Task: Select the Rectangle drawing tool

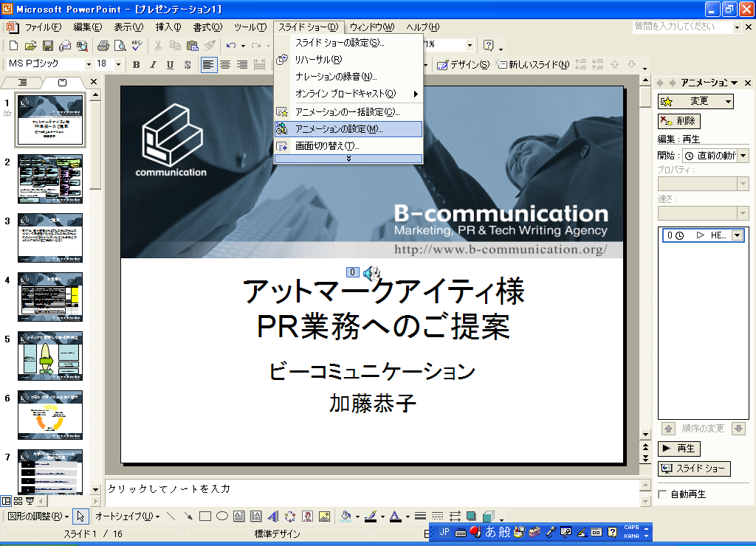Action: coord(205,516)
